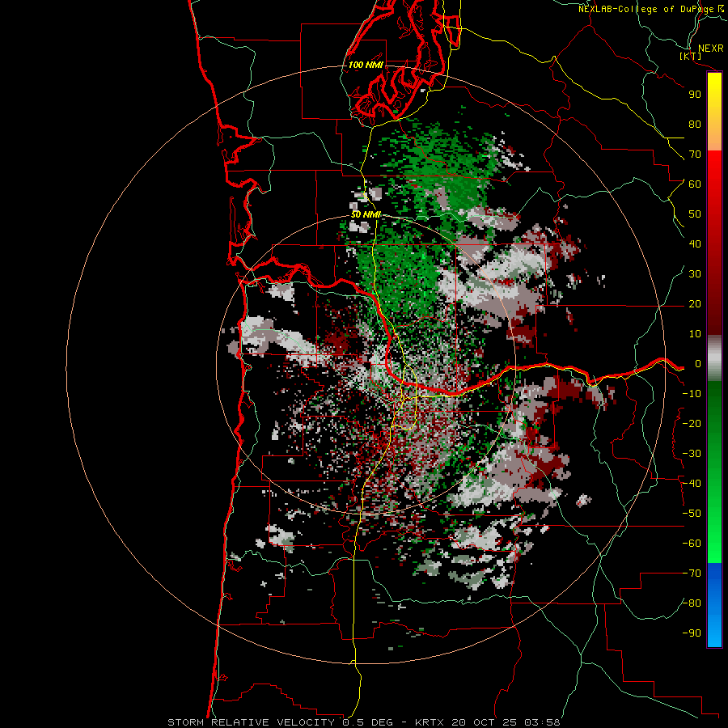The height and width of the screenshot is (728, 728).
Task: Select the 40 value on the velocity scale
Action: [x=695, y=243]
